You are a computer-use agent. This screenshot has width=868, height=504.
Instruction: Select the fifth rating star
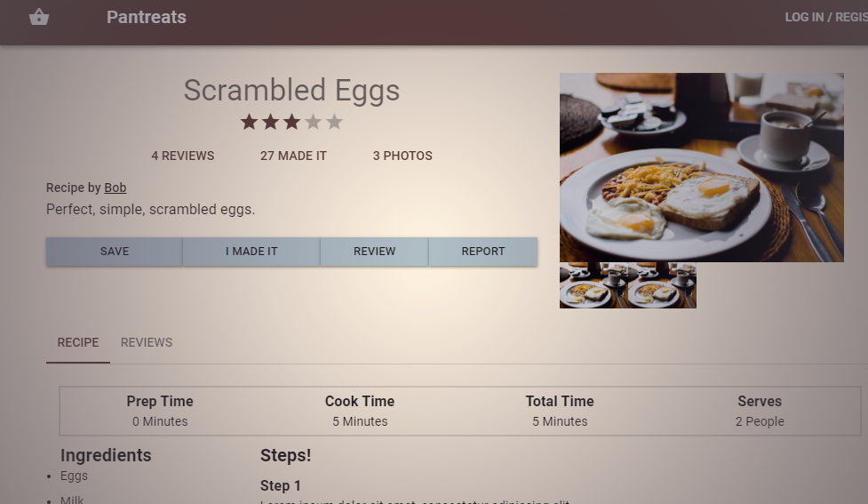coord(334,122)
